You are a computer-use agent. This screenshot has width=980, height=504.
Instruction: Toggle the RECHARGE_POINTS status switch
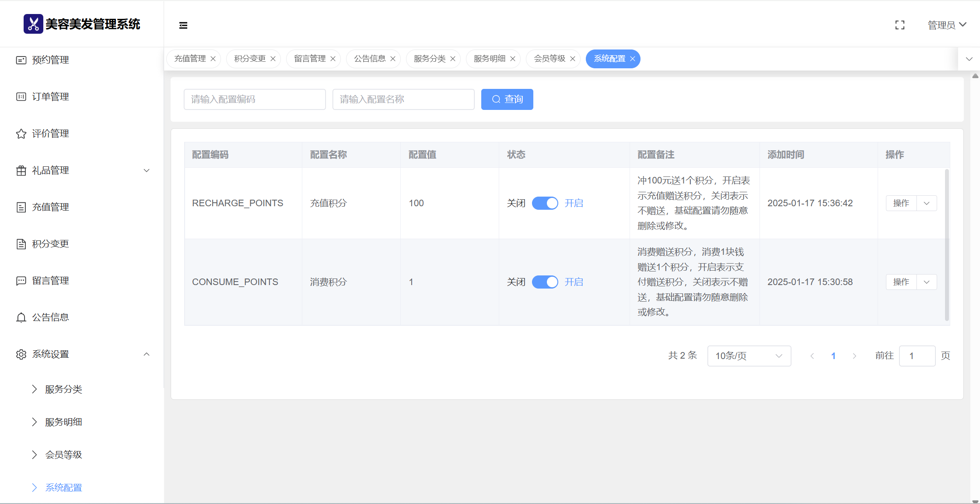[545, 203]
